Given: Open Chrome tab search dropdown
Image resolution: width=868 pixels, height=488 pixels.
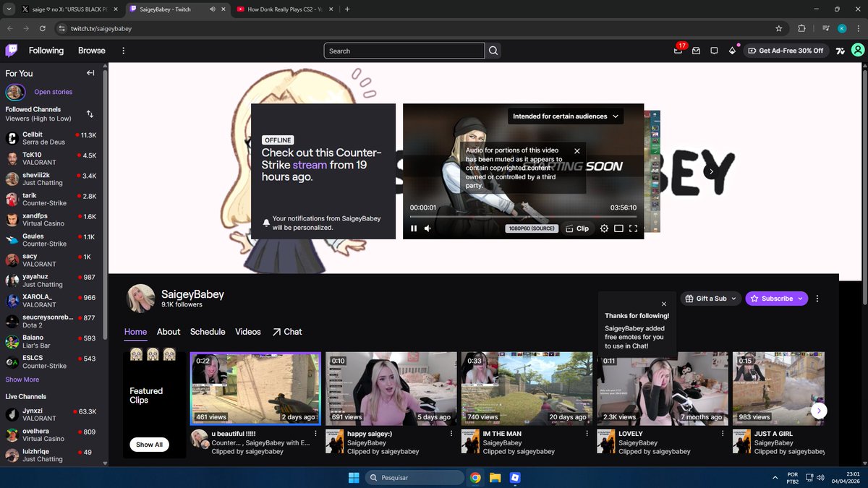Looking at the screenshot, I should pyautogui.click(x=10, y=9).
